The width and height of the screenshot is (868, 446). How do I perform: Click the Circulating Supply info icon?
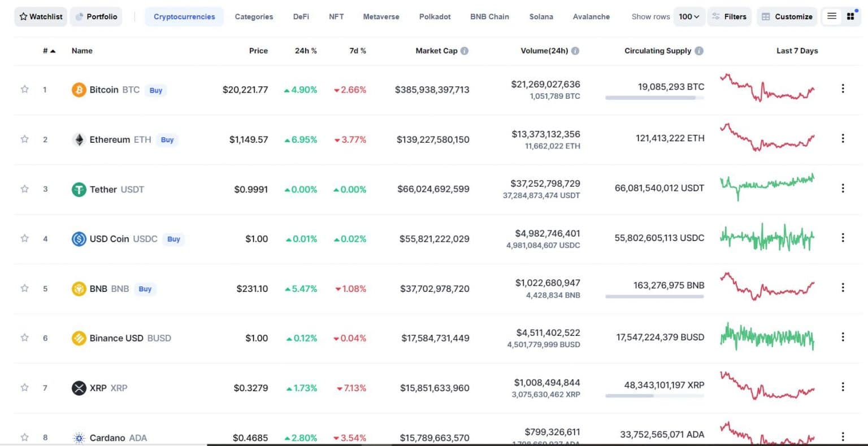[699, 51]
